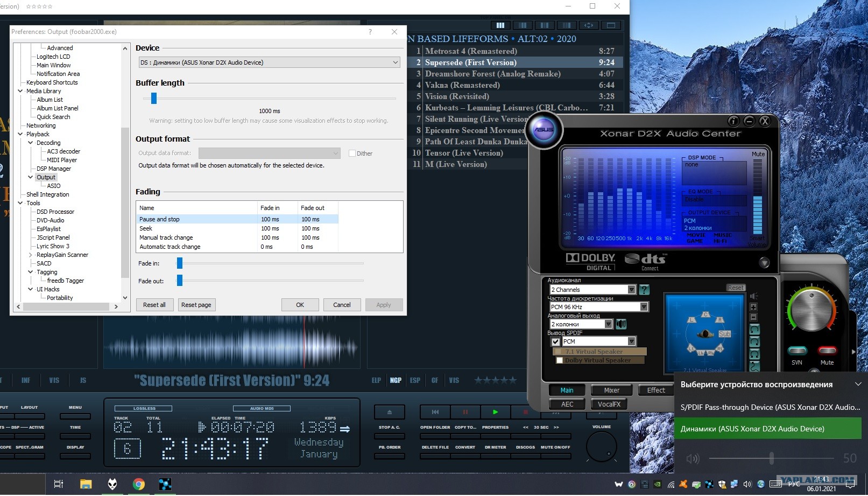The width and height of the screenshot is (868, 496).
Task: Click the Xonar panel collapse arrow
Action: click(x=764, y=263)
